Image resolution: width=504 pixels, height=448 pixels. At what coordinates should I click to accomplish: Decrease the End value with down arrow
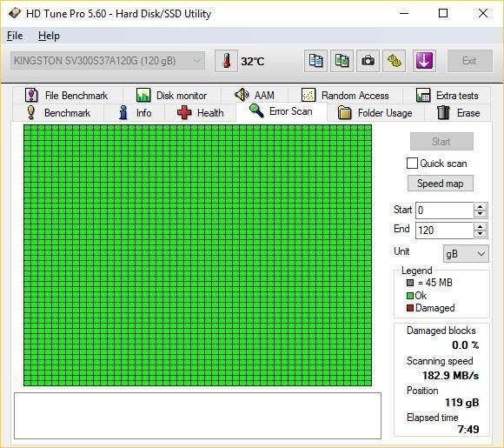click(480, 234)
